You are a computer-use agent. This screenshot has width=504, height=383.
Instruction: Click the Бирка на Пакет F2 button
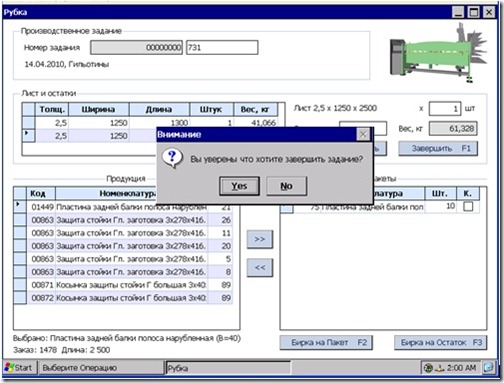(326, 342)
